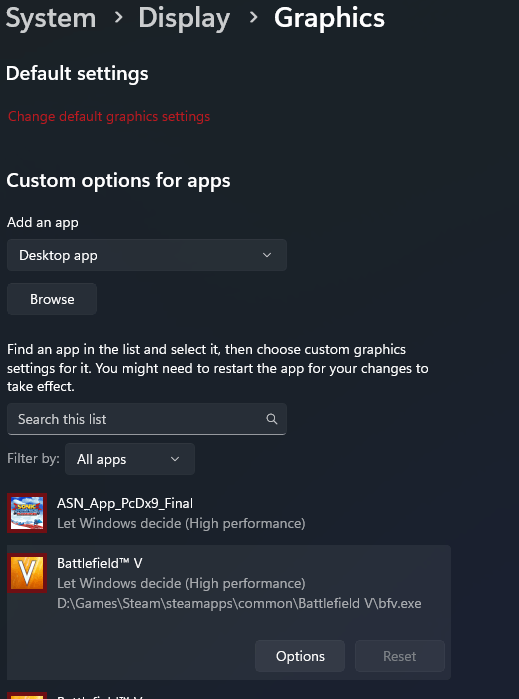Click the chevron arrow after Display breadcrumb
Viewport: 519px width, 699px height.
[x=253, y=18]
